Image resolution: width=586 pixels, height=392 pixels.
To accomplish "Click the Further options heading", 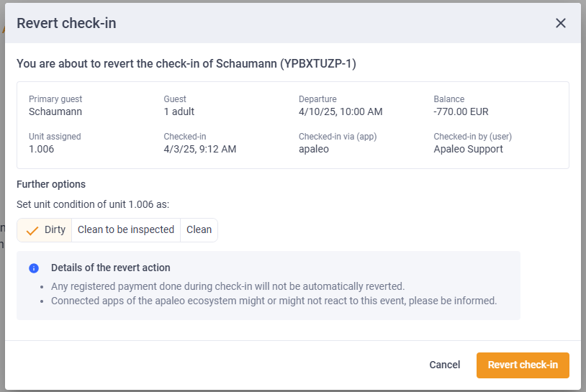I will click(x=51, y=184).
